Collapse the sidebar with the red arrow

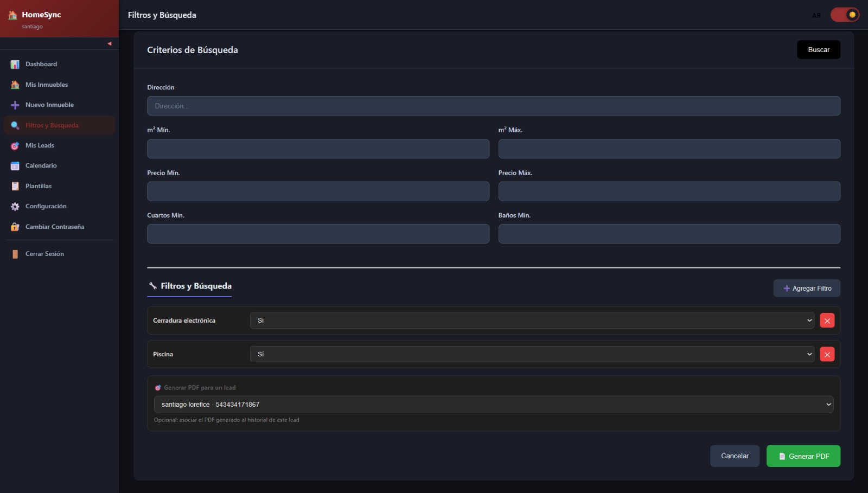pos(110,43)
